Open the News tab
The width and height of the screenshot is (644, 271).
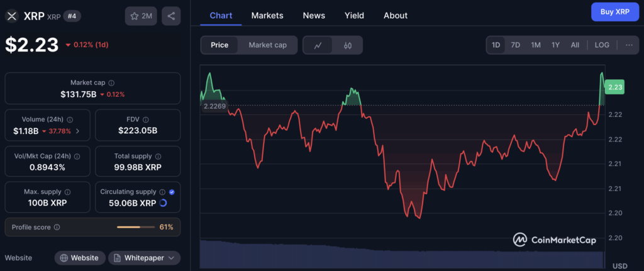[314, 16]
